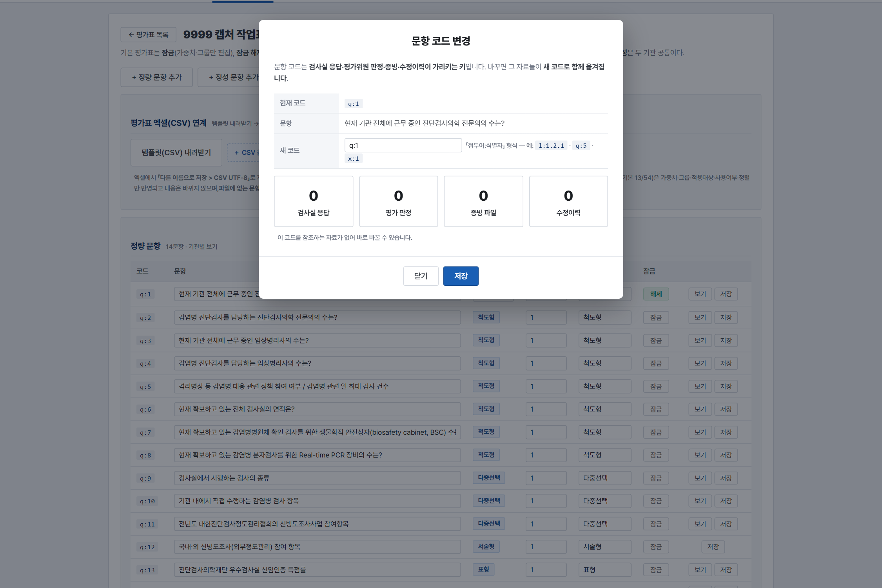The height and width of the screenshot is (588, 882).
Task: Open the 척도형 dropdown in row q:6
Action: (605, 409)
